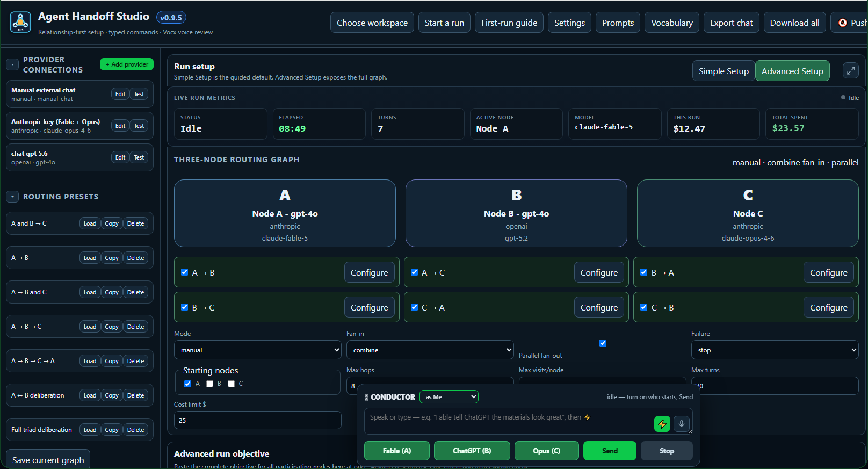Switch to the Simple Setup tab
Image resolution: width=868 pixels, height=469 pixels.
click(723, 71)
